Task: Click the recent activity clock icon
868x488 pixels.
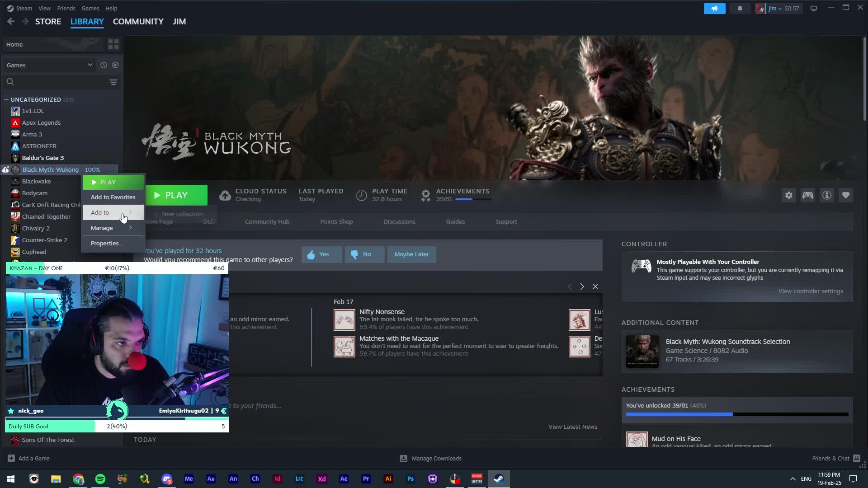Action: tap(104, 65)
